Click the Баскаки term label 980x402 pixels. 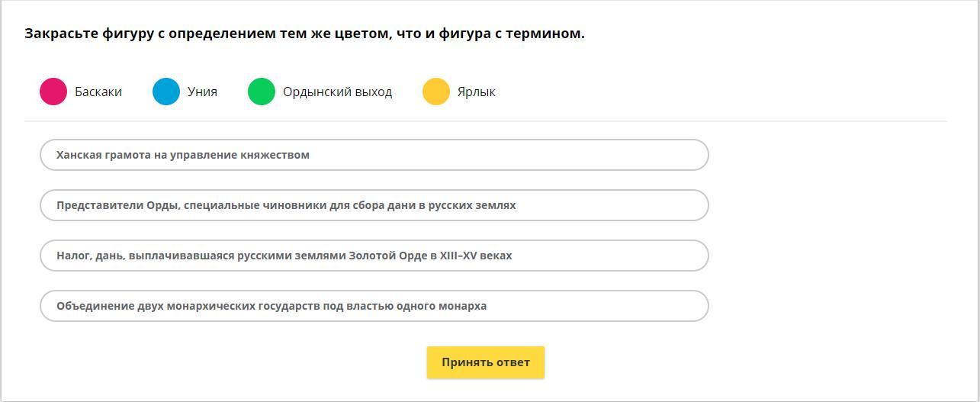[x=98, y=92]
